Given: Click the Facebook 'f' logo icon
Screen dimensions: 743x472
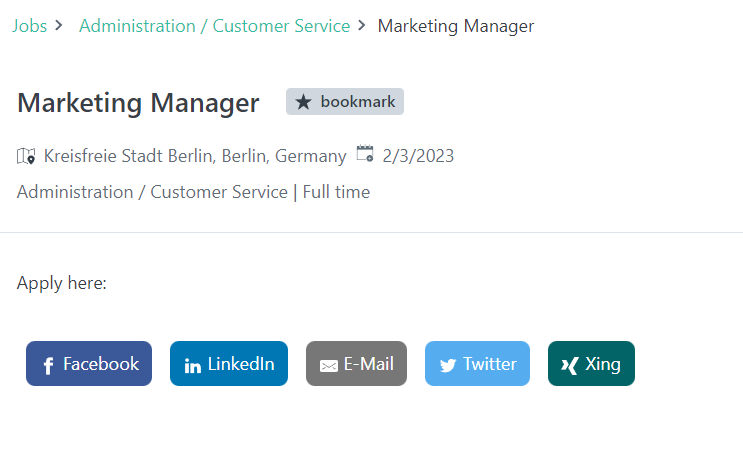Looking at the screenshot, I should [48, 365].
